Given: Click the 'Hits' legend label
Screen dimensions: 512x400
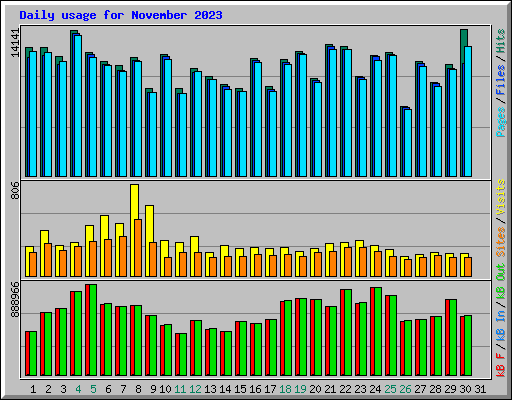Looking at the screenshot, I should pyautogui.click(x=501, y=41).
